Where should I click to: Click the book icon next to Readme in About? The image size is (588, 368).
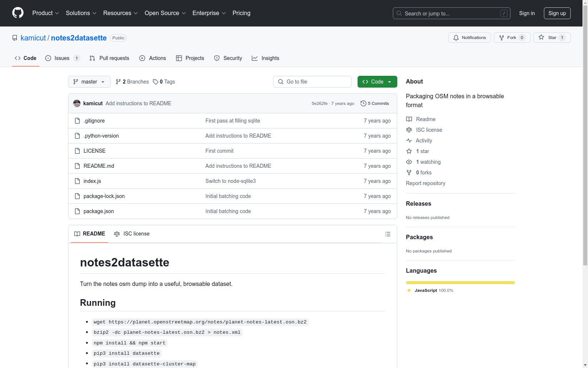tap(409, 119)
